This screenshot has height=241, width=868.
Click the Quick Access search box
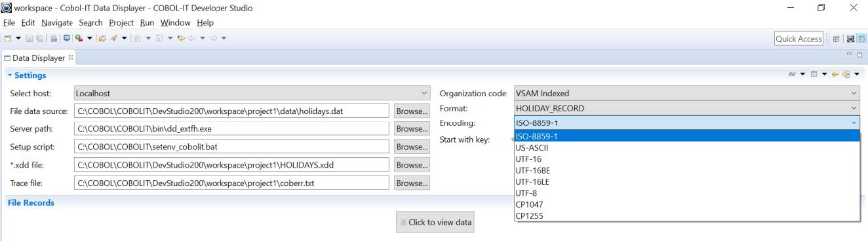point(799,39)
